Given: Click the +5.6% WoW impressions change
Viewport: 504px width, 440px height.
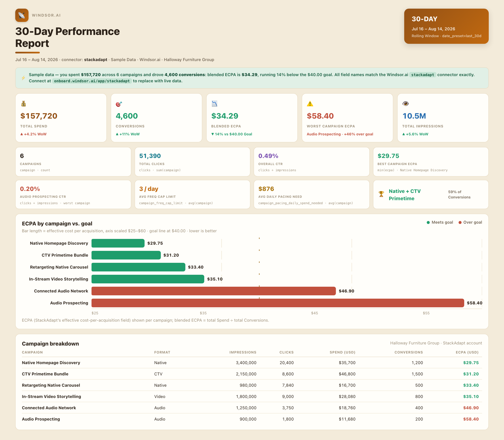Looking at the screenshot, I should (415, 134).
